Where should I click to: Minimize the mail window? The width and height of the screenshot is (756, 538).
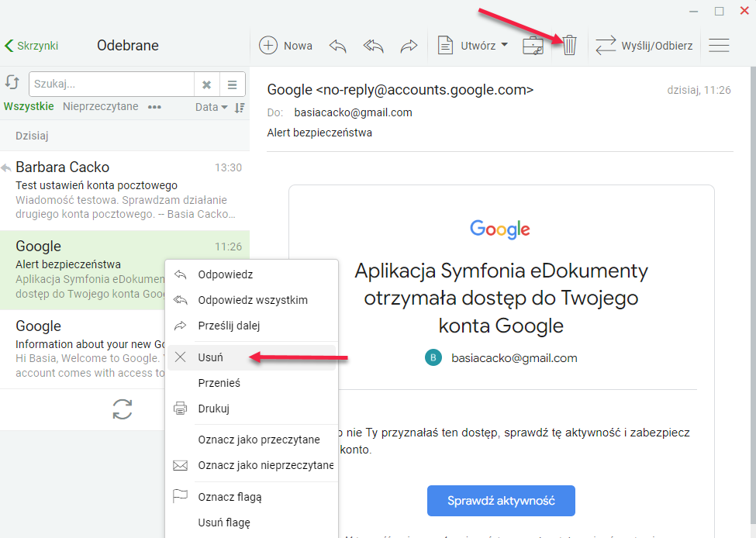click(x=694, y=11)
